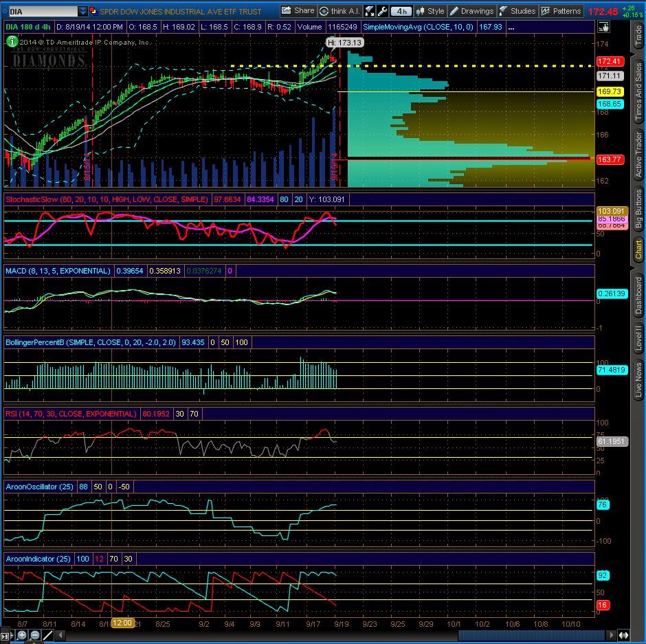
Task: Open the Drawings menu
Action: [x=471, y=11]
